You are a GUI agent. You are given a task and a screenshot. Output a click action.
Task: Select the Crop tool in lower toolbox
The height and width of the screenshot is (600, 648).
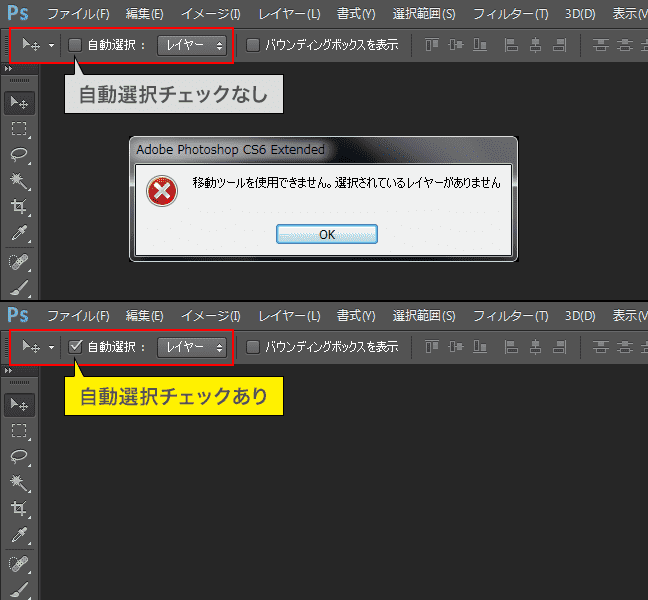pyautogui.click(x=19, y=510)
